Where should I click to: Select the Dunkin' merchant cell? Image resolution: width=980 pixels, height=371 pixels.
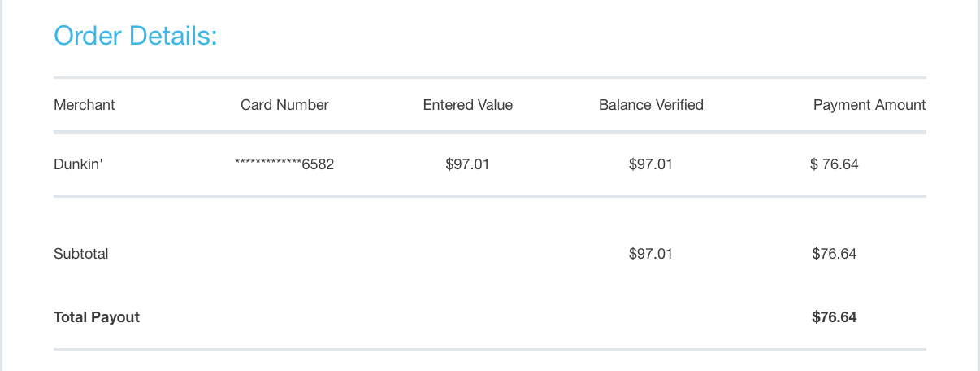(x=78, y=164)
